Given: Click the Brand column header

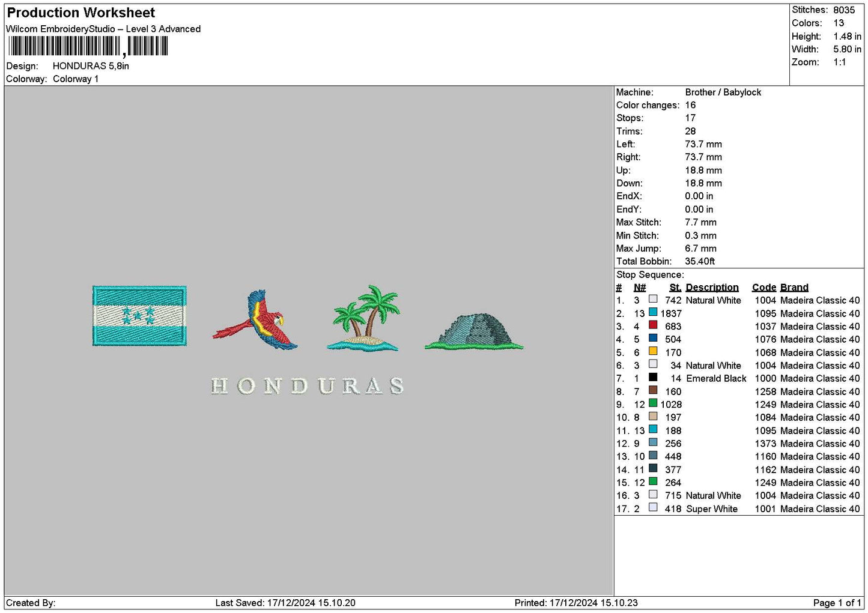Looking at the screenshot, I should click(794, 288).
